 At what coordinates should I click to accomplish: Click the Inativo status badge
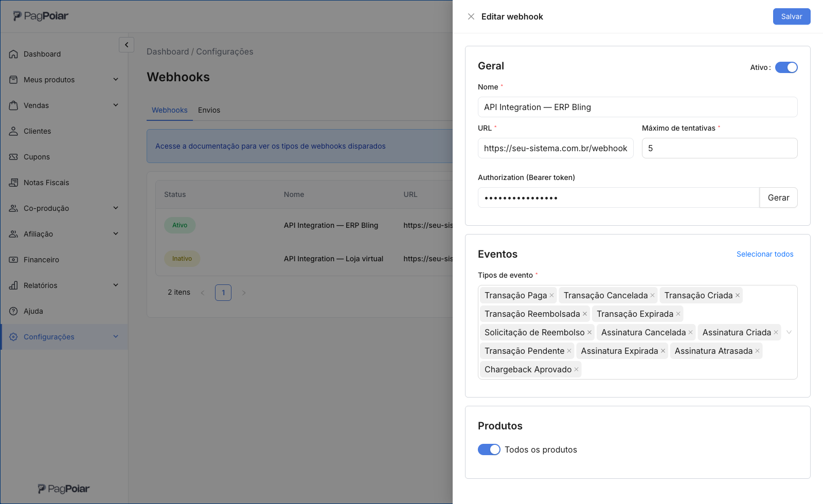coord(182,259)
